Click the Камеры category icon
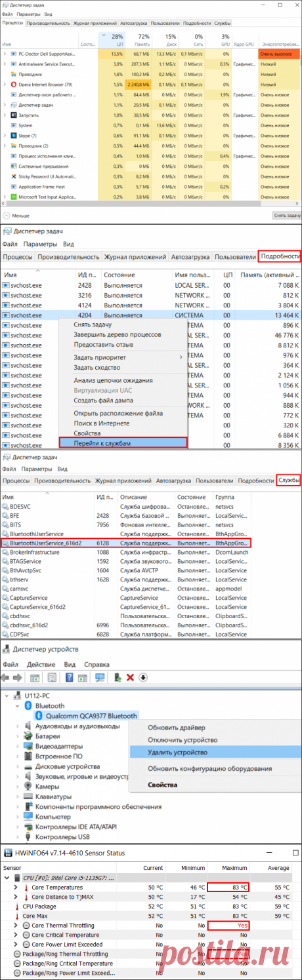This screenshot has height=980, width=302. tap(28, 787)
